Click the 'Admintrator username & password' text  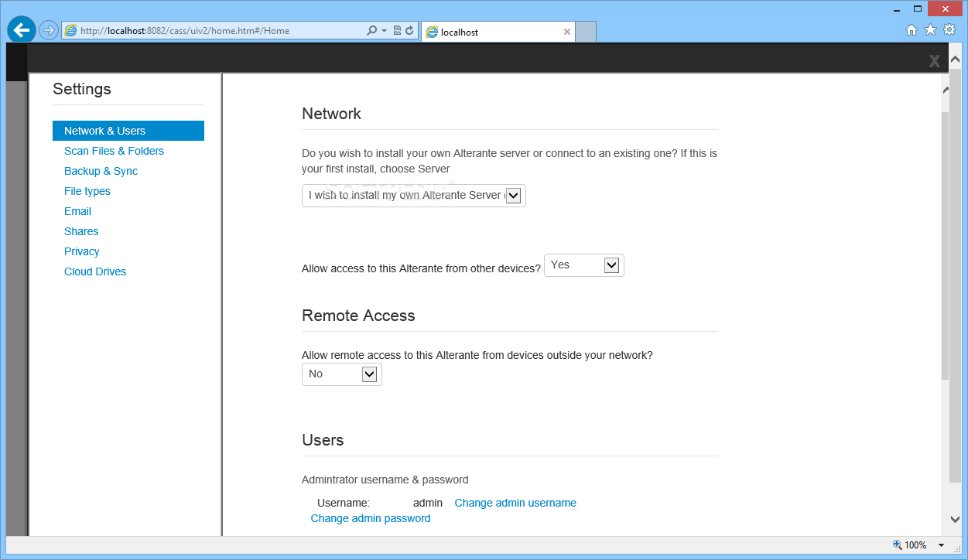coord(385,480)
